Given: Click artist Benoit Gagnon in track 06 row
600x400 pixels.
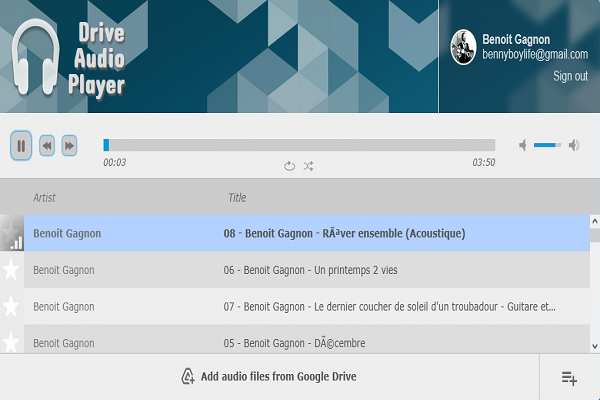Looking at the screenshot, I should tap(64, 270).
